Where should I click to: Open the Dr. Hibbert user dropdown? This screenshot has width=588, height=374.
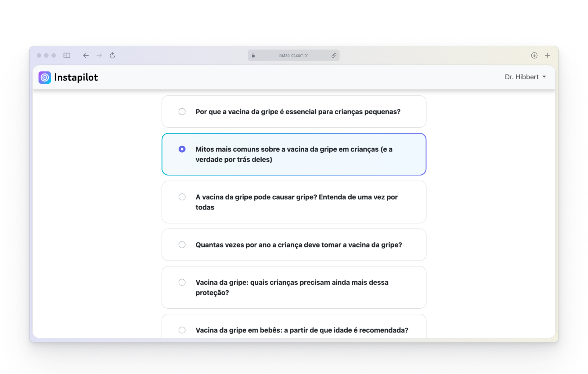[x=525, y=77]
